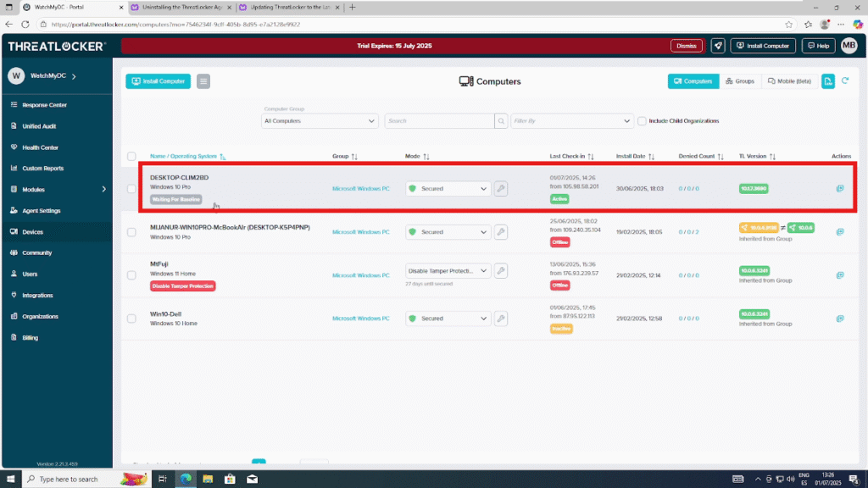This screenshot has height=488, width=868.
Task: Expand the WatchMyDC organization chevron
Action: 75,75
